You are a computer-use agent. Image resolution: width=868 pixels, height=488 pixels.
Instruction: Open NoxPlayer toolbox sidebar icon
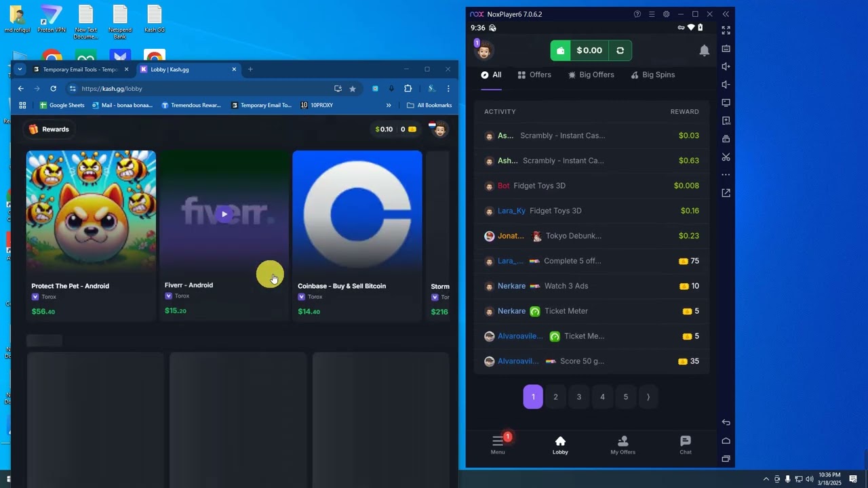(x=726, y=139)
